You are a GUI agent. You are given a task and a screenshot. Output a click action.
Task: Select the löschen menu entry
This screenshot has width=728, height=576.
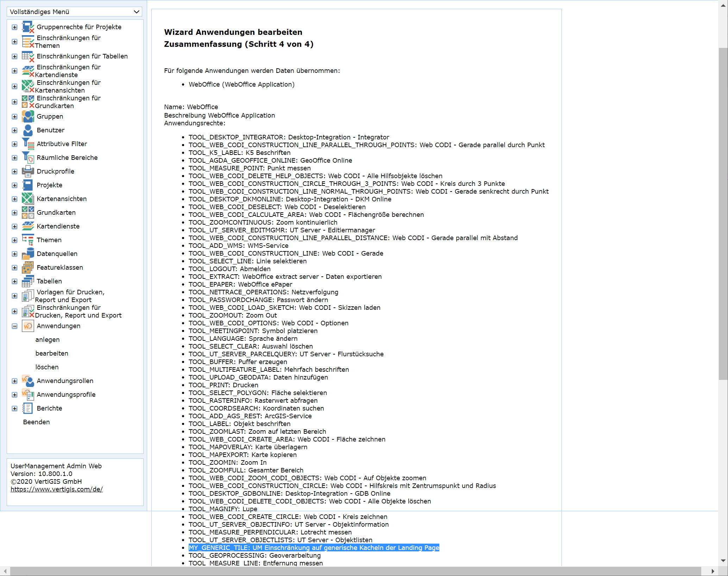point(47,367)
